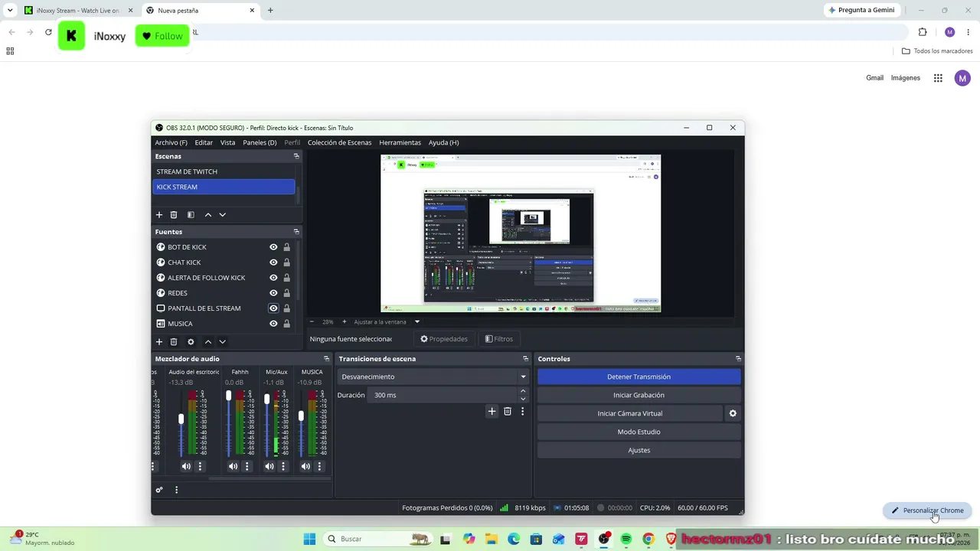
Task: Add a new scene with the plus icon under Escenas
Action: pos(159,215)
